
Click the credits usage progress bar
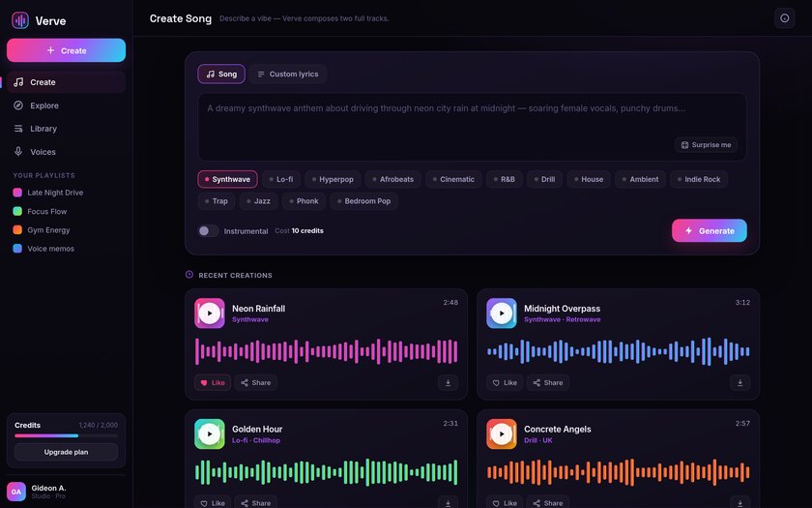tap(66, 436)
